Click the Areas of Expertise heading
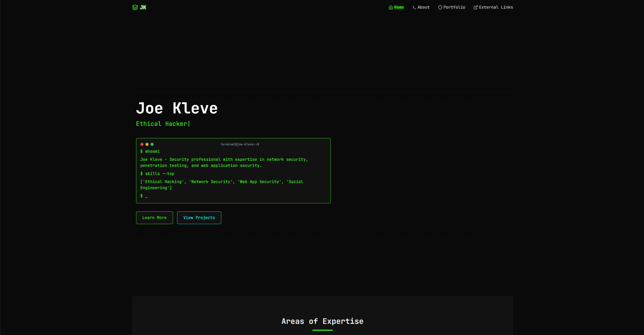This screenshot has width=644, height=335. point(322,321)
